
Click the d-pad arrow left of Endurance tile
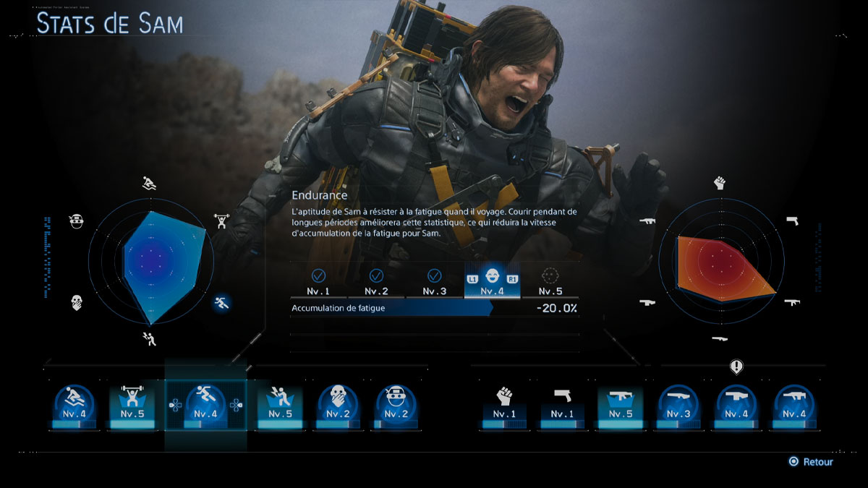(x=174, y=406)
